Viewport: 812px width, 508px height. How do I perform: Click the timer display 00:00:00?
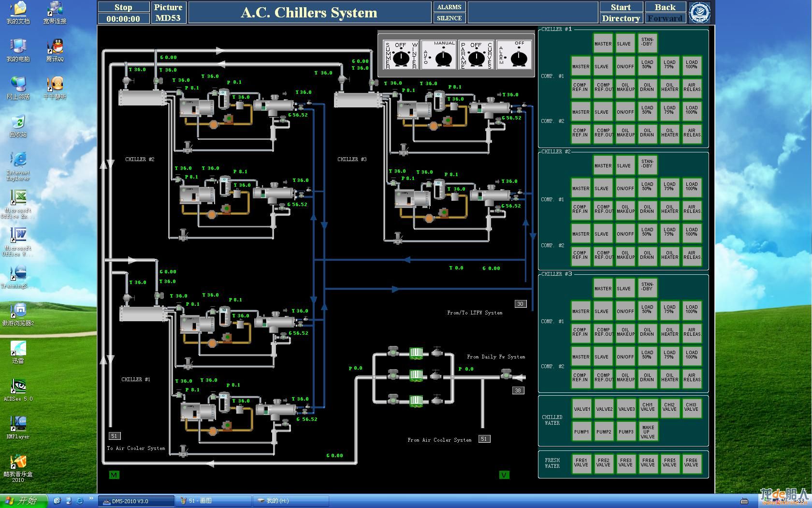pos(123,18)
